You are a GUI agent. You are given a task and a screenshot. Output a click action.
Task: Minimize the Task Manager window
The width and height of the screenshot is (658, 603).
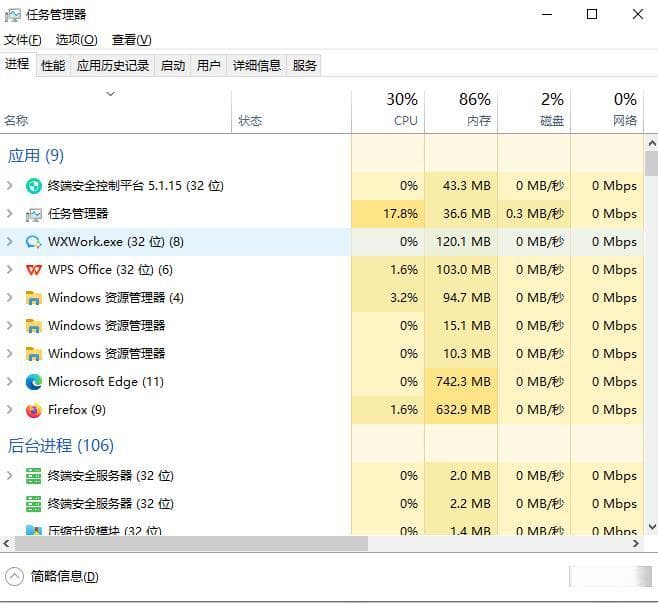tap(547, 15)
